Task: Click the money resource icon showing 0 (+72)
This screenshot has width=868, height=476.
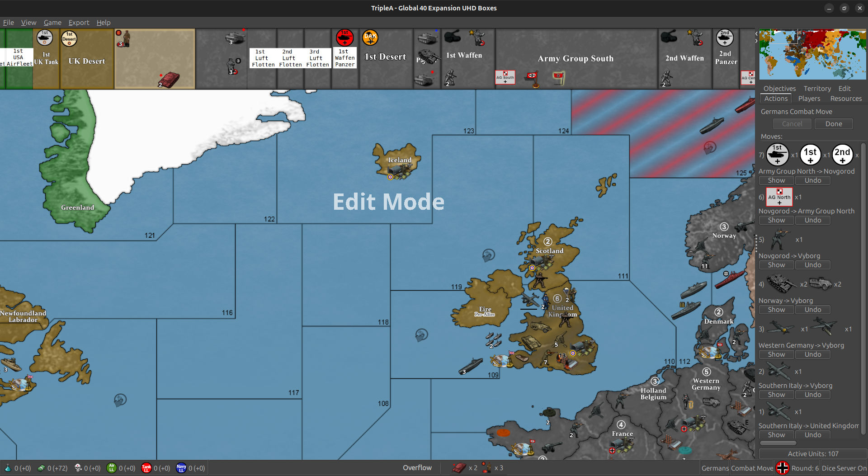Action: (41, 468)
